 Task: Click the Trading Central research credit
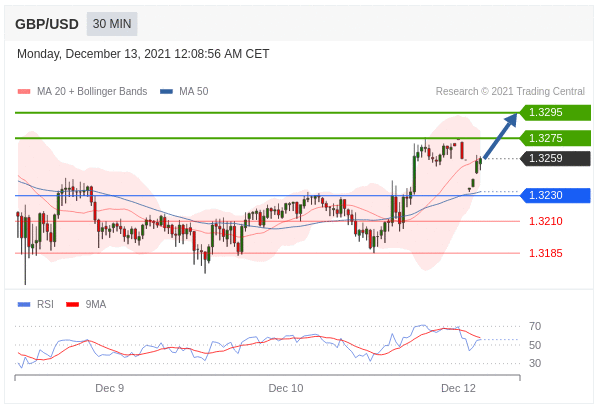click(510, 92)
